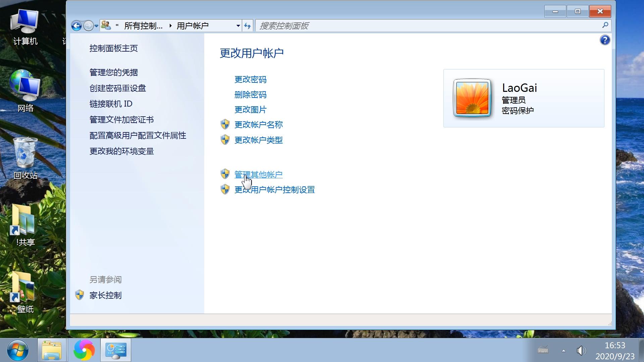644x362 pixels.
Task: Click the refresh icon beside the address bar
Action: [x=247, y=25]
